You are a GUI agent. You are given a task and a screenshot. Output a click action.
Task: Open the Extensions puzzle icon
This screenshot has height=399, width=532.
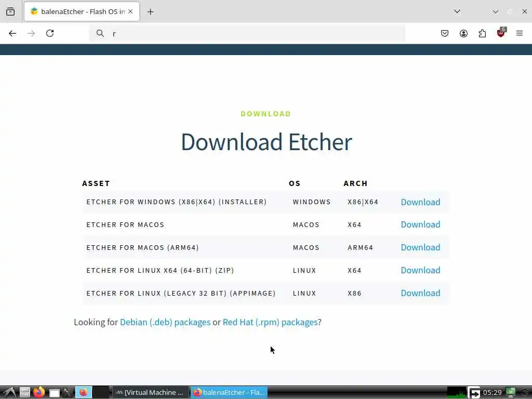pyautogui.click(x=482, y=33)
